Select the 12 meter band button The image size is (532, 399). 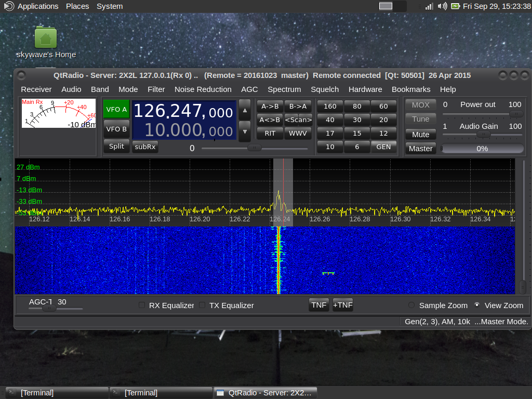383,134
